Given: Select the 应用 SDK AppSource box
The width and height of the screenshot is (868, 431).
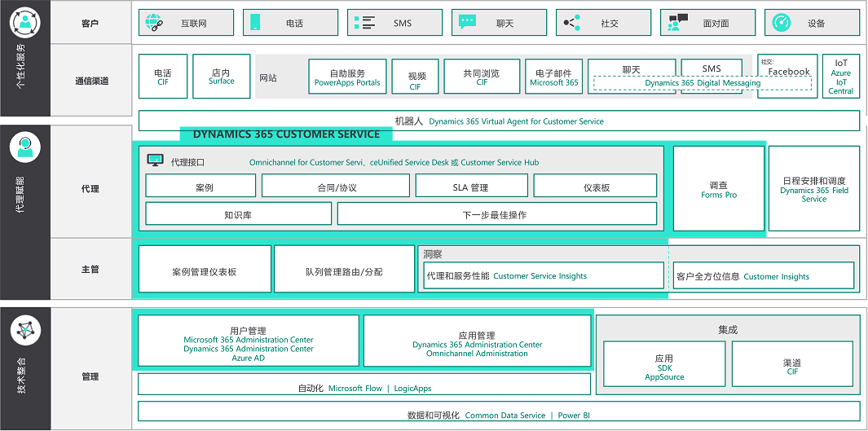Looking at the screenshot, I should pyautogui.click(x=664, y=363).
